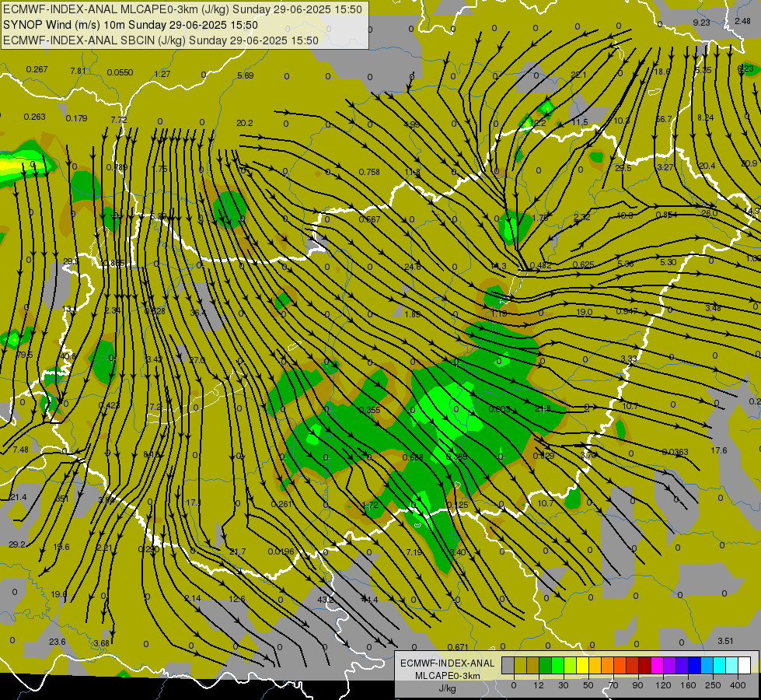This screenshot has width=761, height=700.
Task: Click the map value 9.23
Action: [x=701, y=23]
